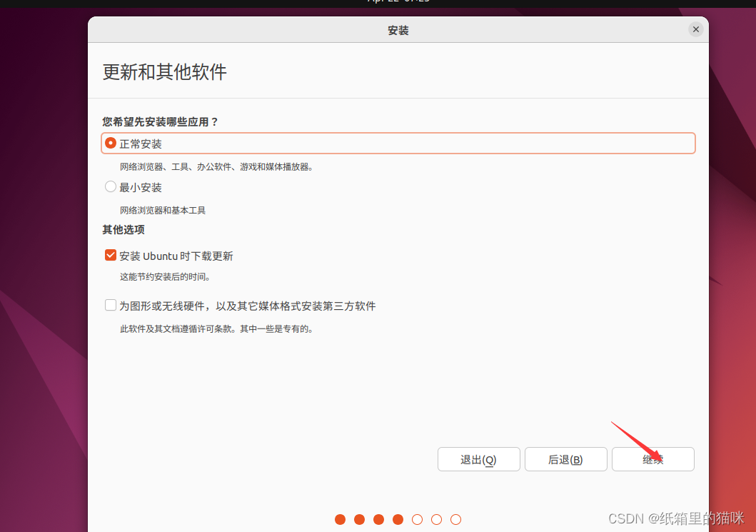Click the 更新和其他软件 heading
This screenshot has height=532, width=756.
pos(164,72)
